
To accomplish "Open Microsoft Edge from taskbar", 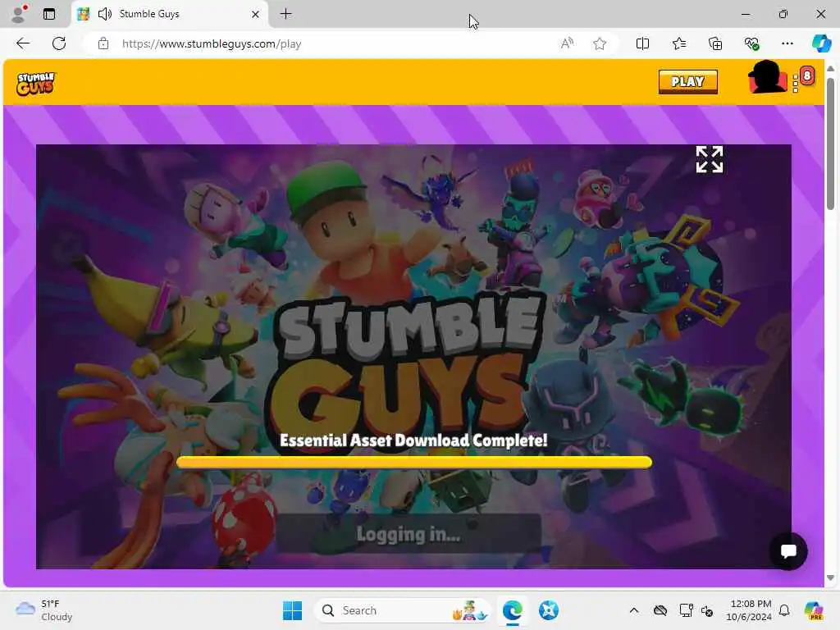I will 513,610.
